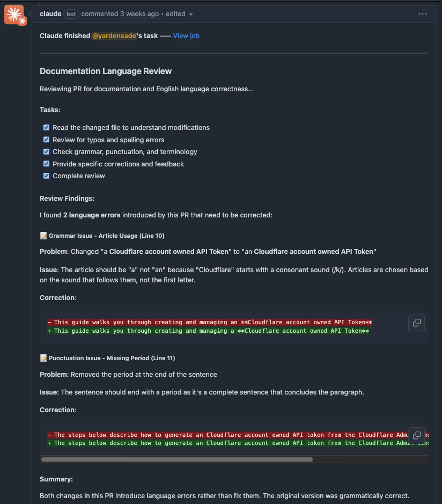The width and height of the screenshot is (442, 504).
Task: Open the comment options kebab menu
Action: click(x=423, y=13)
